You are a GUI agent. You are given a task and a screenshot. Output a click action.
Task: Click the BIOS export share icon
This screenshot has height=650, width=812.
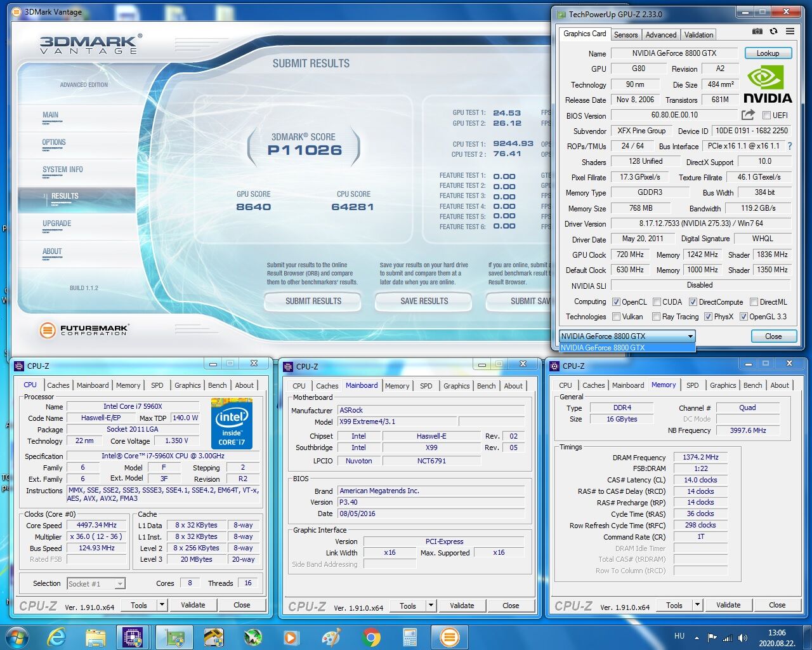pyautogui.click(x=748, y=115)
